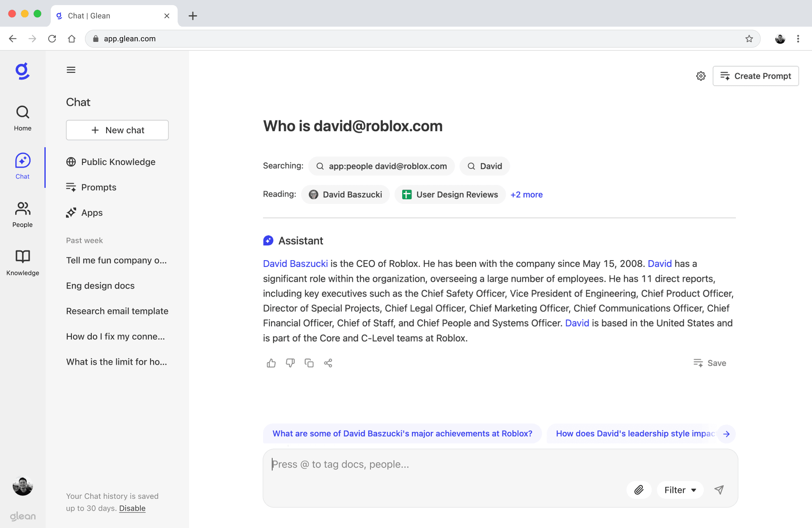Give thumbs up to assistant response
Viewport: 812px width, 528px height.
pos(271,363)
